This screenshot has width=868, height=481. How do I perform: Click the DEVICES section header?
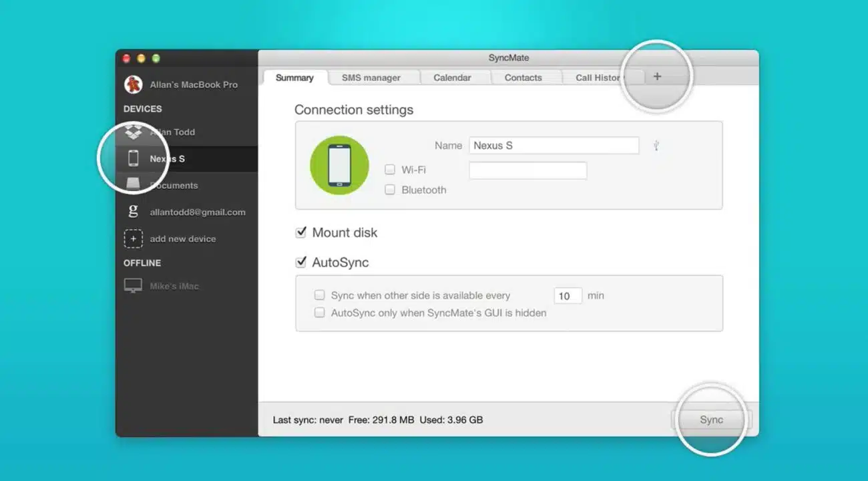[143, 109]
